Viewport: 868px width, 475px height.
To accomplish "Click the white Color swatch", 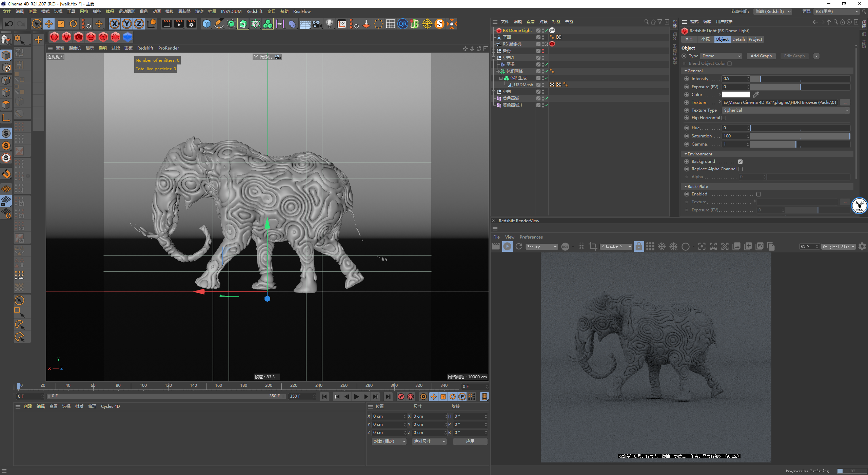I will (735, 95).
